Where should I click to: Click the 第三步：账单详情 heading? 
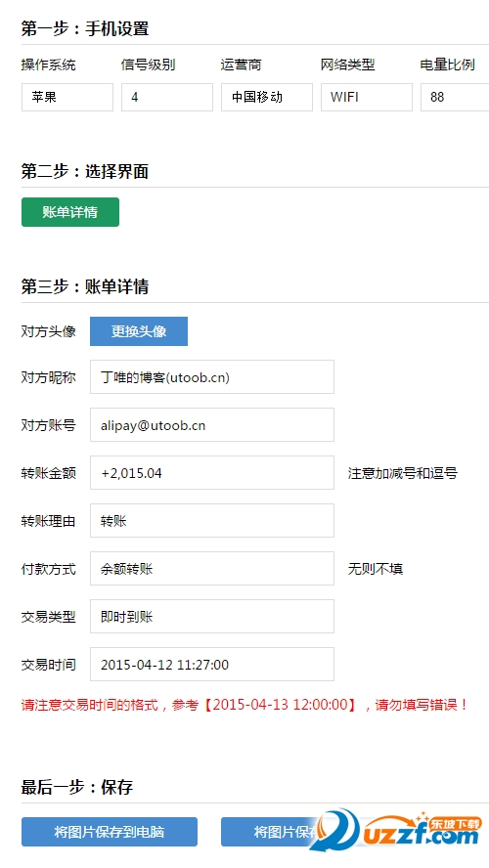tap(85, 286)
